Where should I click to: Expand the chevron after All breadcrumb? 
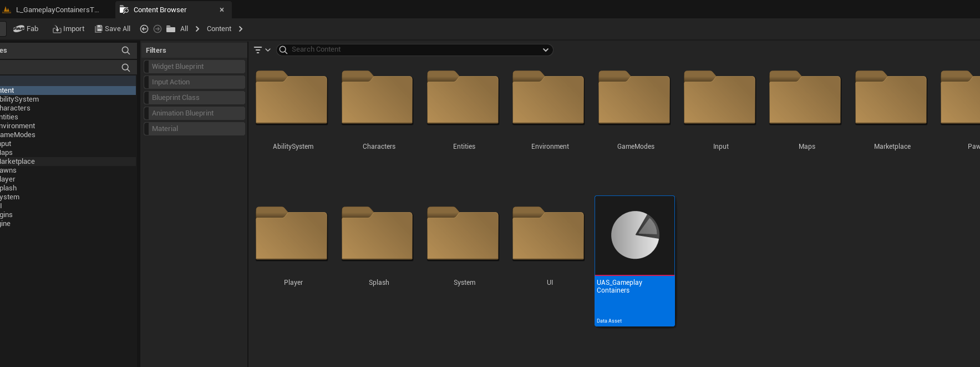click(x=197, y=29)
